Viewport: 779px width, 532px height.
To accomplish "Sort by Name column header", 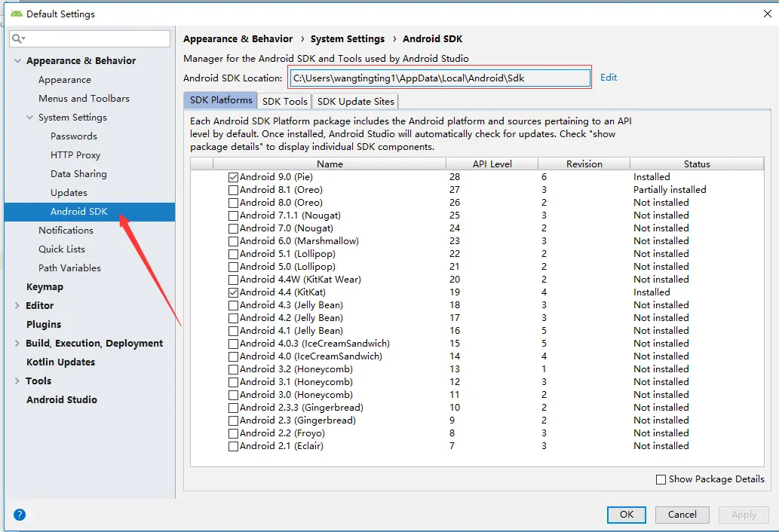I will (x=330, y=164).
